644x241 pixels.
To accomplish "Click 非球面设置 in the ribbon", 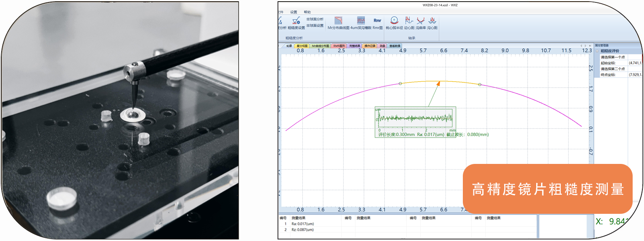I will 315,26.
